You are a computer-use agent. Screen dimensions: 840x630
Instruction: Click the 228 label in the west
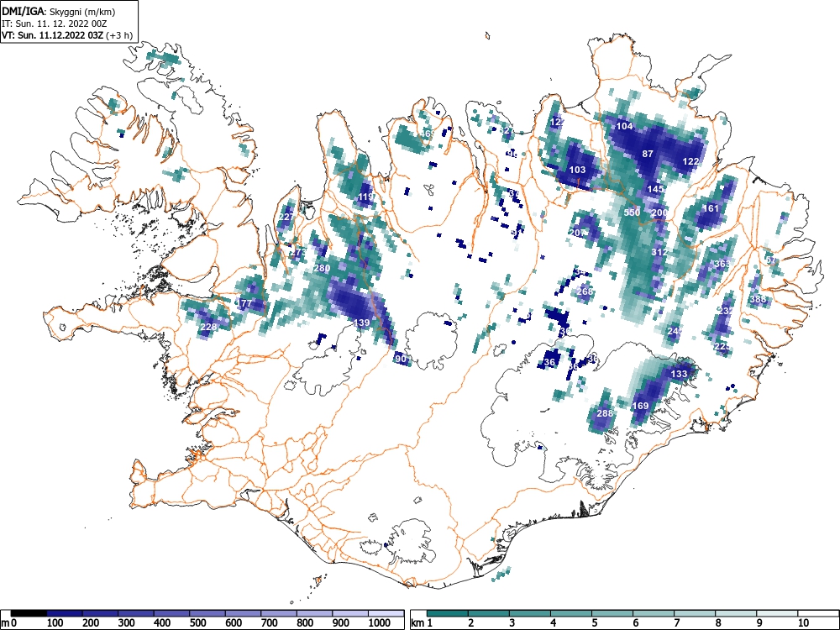(208, 327)
